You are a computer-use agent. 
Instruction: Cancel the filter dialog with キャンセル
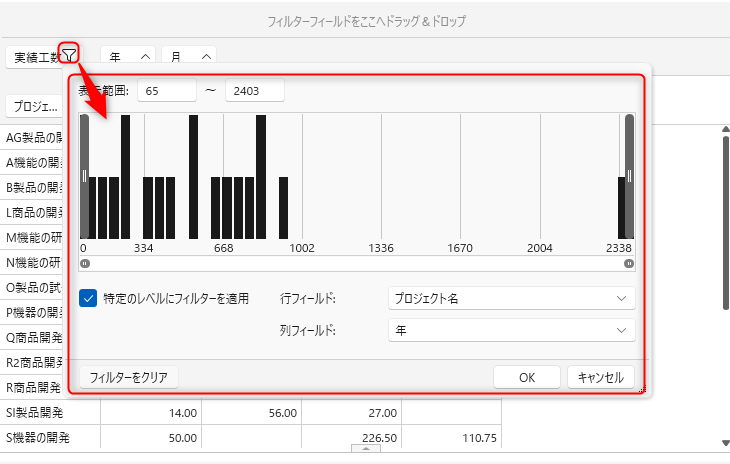pyautogui.click(x=601, y=377)
